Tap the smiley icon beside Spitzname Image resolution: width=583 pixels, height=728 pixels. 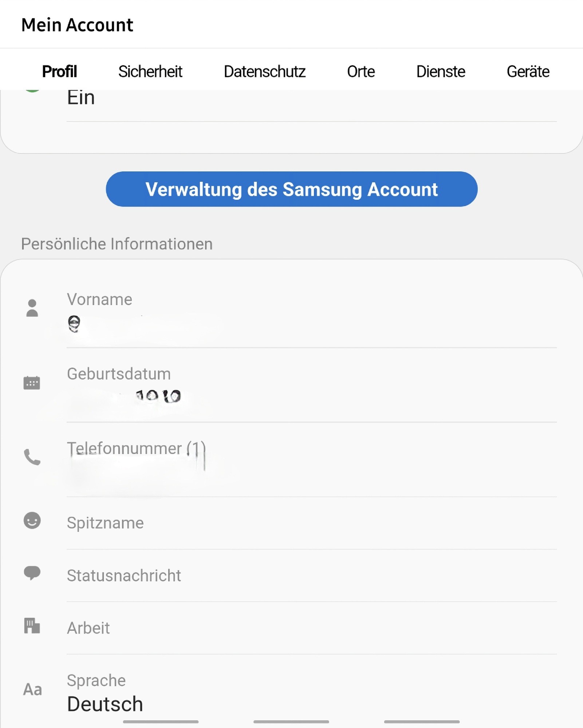point(32,521)
